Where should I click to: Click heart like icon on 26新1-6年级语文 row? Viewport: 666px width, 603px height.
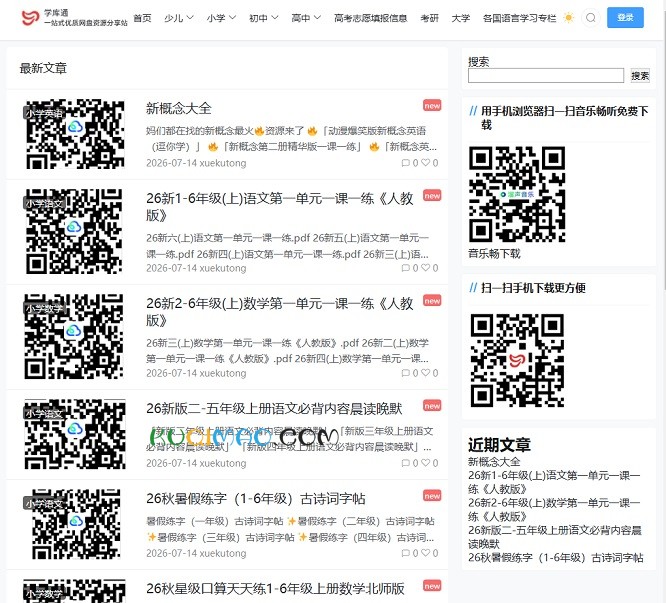426,268
